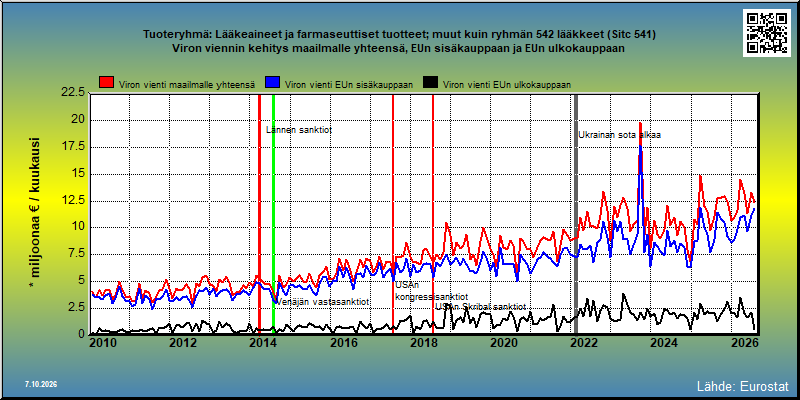Viewport: 800px width, 400px height.
Task: Click the x-axis label 2014
Action: 262,342
